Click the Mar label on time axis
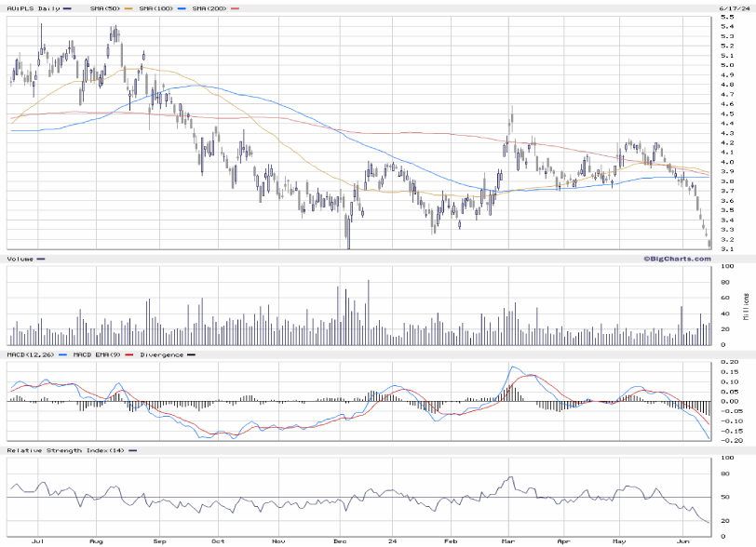 [x=508, y=540]
